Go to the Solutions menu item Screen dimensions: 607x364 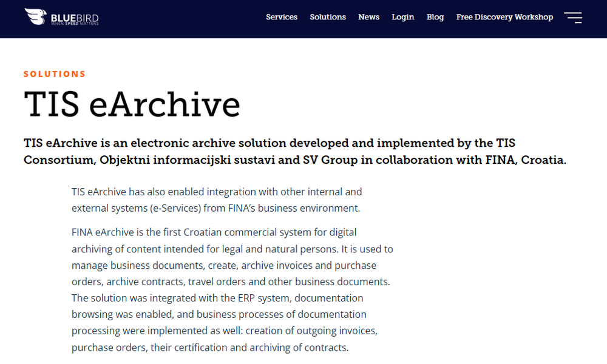[x=328, y=17]
